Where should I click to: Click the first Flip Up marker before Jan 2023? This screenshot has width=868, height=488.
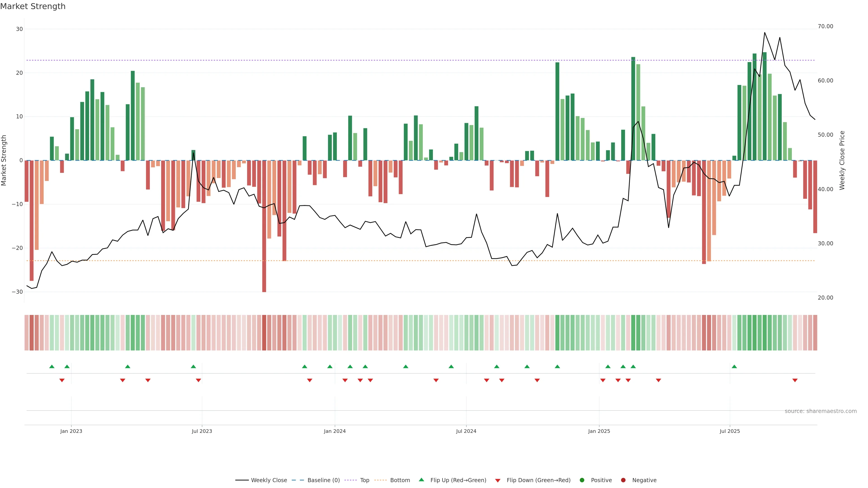pos(52,366)
